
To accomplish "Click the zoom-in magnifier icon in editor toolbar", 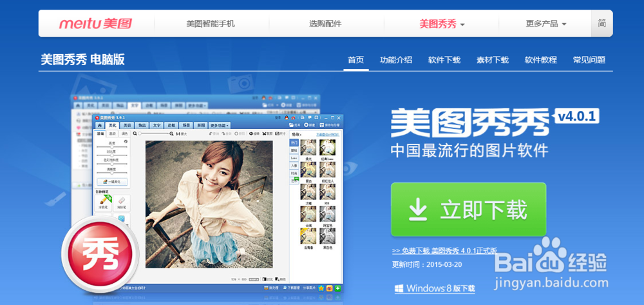I will 171,133.
